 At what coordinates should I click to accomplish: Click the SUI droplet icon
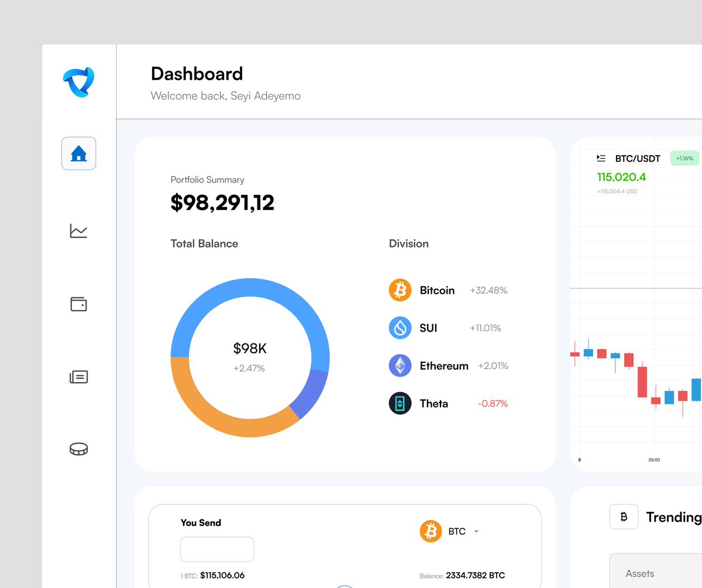coord(400,328)
